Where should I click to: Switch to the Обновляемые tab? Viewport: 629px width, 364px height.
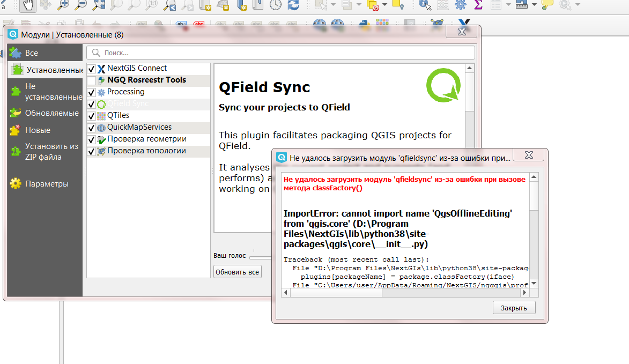(45, 113)
